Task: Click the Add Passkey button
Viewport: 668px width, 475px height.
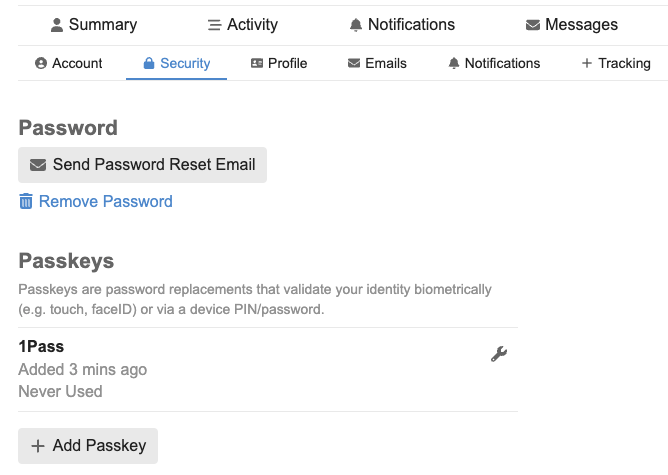Action: [88, 446]
